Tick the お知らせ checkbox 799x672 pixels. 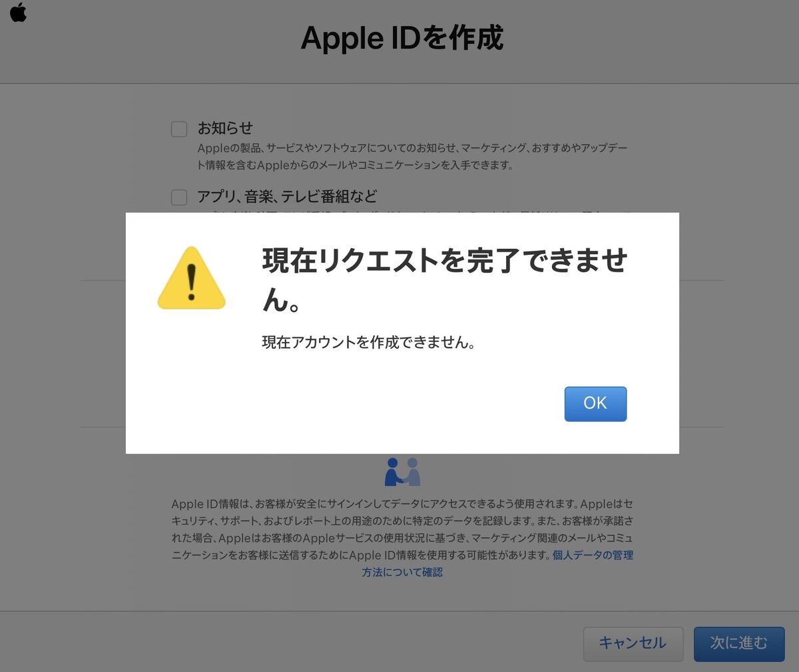[179, 129]
